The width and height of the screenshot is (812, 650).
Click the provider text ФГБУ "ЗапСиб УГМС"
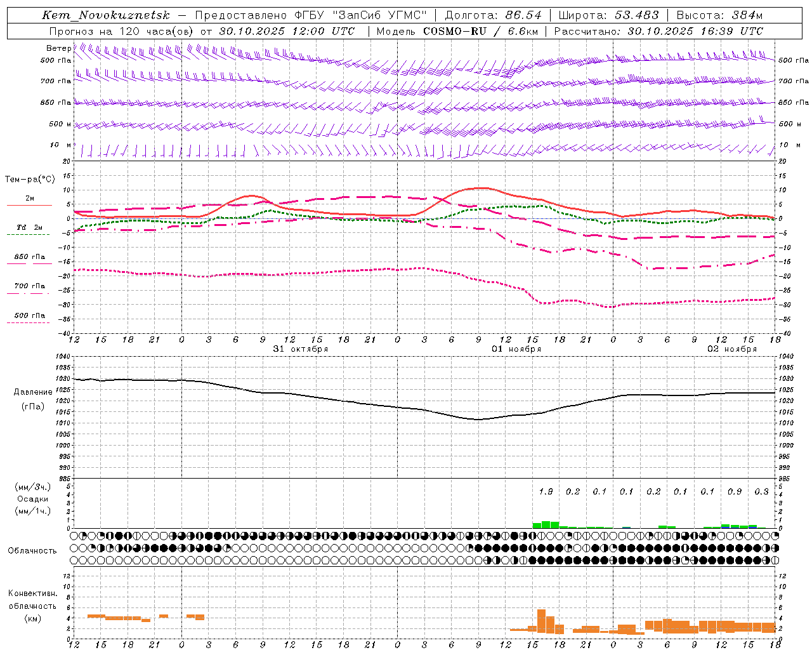(360, 15)
